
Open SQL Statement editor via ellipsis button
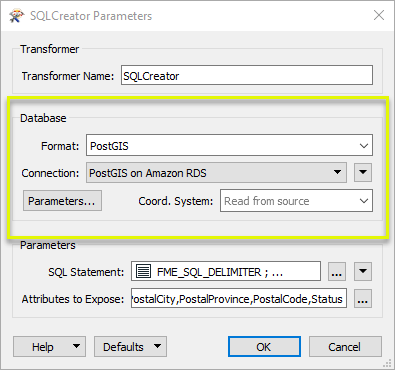pos(336,272)
